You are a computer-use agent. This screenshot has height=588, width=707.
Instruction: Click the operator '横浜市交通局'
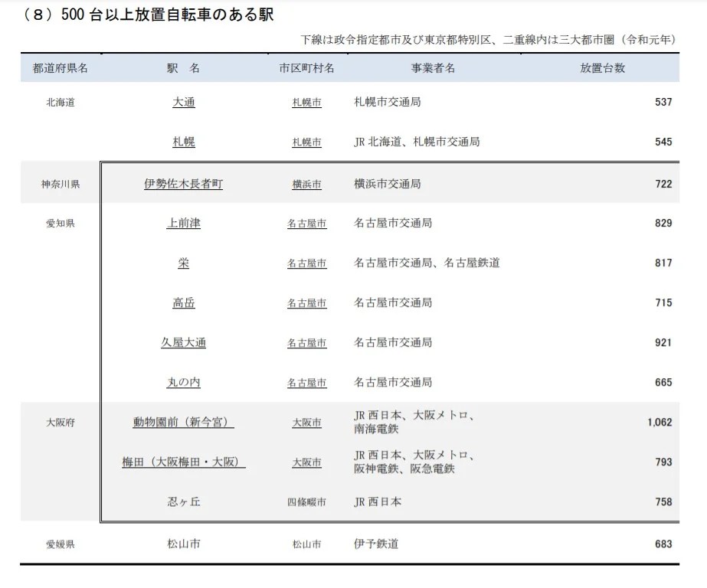tap(388, 184)
